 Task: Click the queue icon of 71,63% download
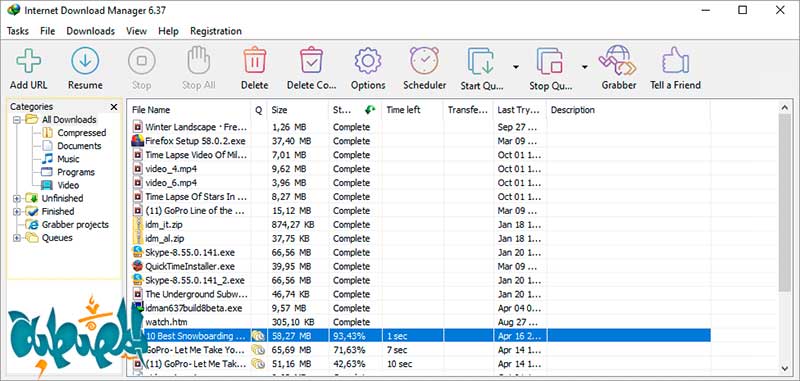[259, 350]
